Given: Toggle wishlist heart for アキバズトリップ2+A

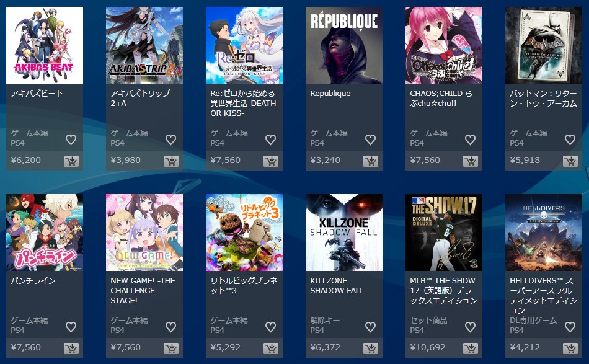Looking at the screenshot, I should tap(171, 140).
